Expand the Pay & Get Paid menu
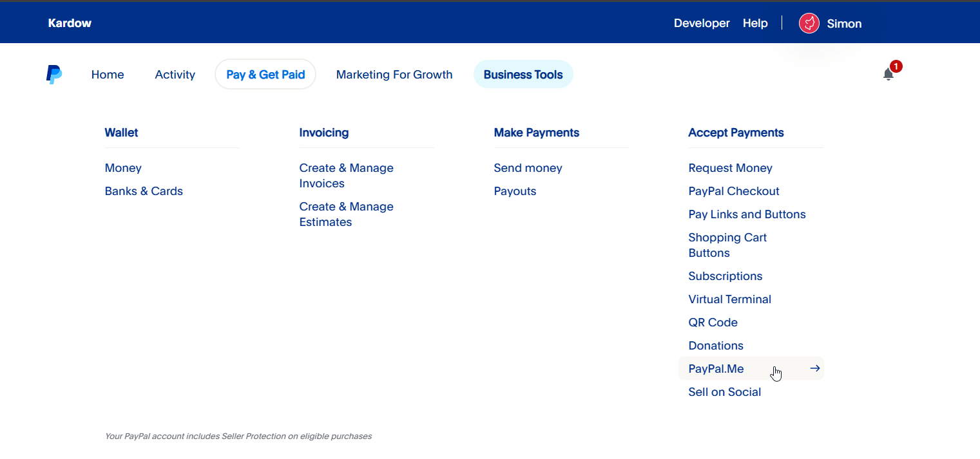The width and height of the screenshot is (980, 459). pos(265,75)
